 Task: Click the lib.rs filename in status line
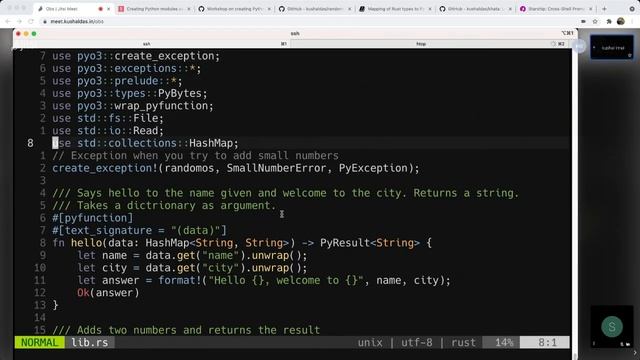[90, 342]
